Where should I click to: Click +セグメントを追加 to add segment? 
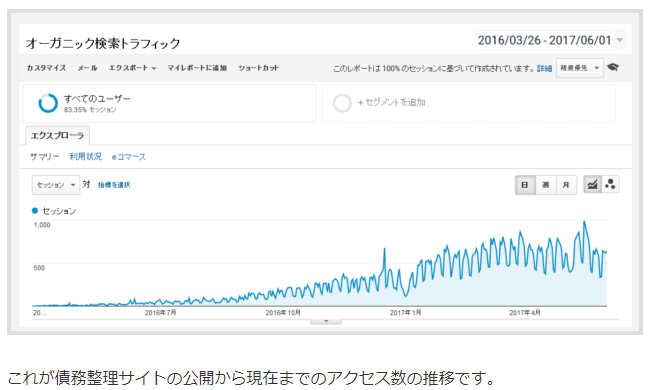[391, 102]
